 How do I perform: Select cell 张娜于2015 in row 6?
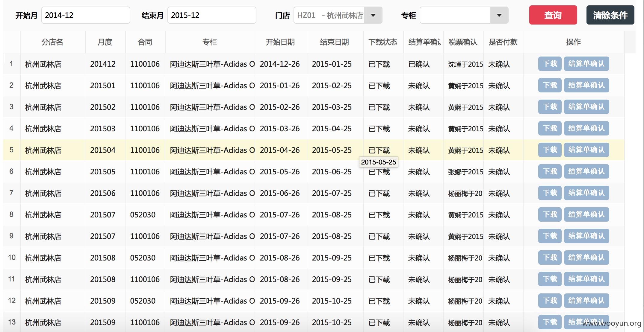pyautogui.click(x=463, y=172)
